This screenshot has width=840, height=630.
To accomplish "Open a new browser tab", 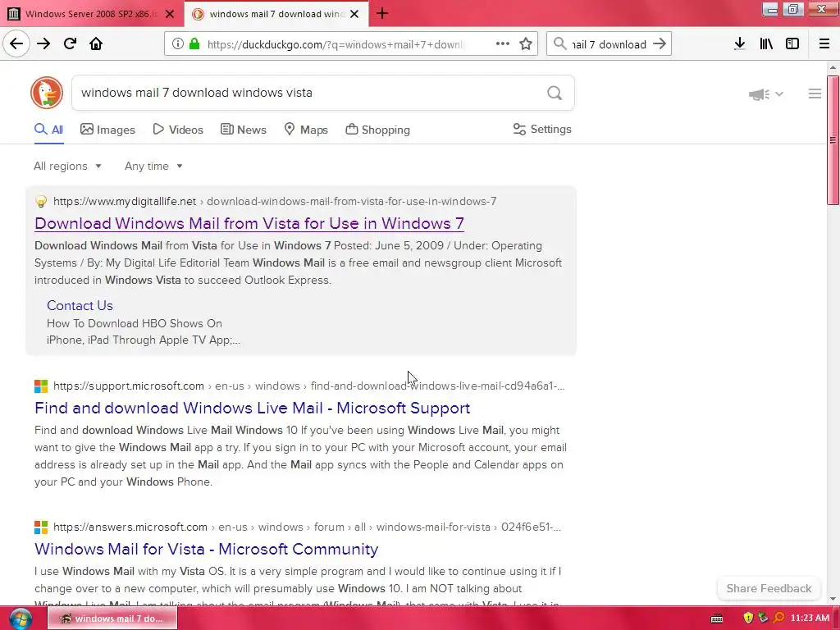I will 382,13.
